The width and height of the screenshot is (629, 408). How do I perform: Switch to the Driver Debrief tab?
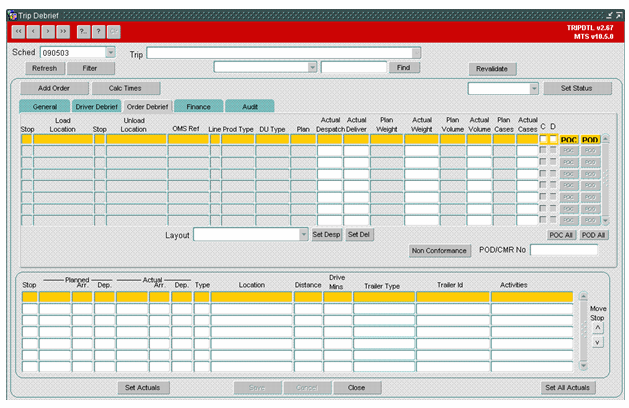click(96, 106)
